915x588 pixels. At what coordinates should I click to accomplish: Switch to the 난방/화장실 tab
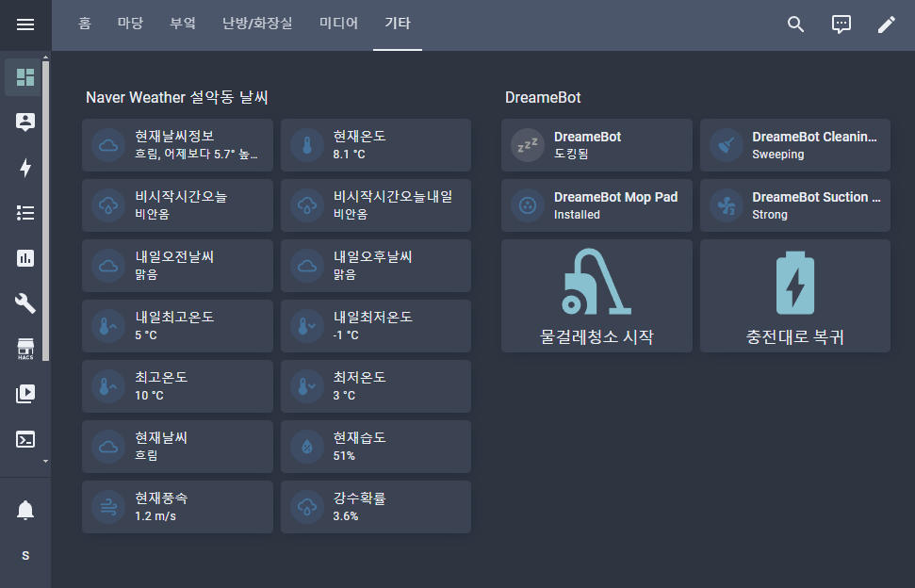point(257,24)
